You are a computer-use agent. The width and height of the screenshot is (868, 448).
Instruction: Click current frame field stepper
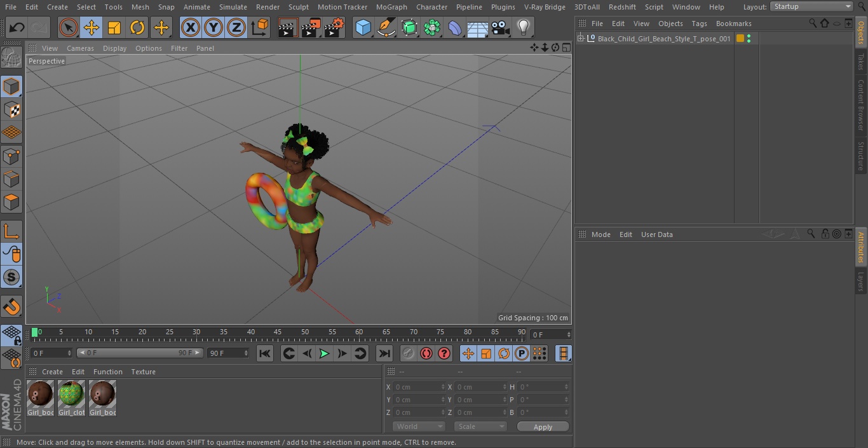(569, 334)
